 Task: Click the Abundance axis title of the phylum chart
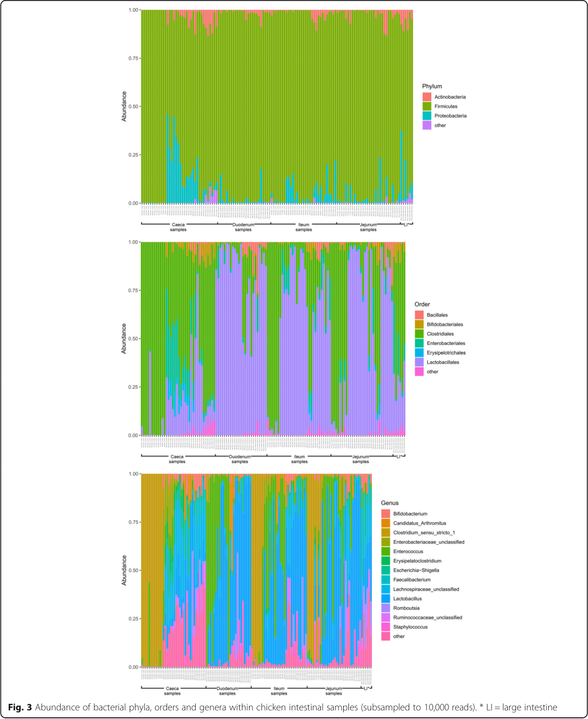(x=124, y=106)
